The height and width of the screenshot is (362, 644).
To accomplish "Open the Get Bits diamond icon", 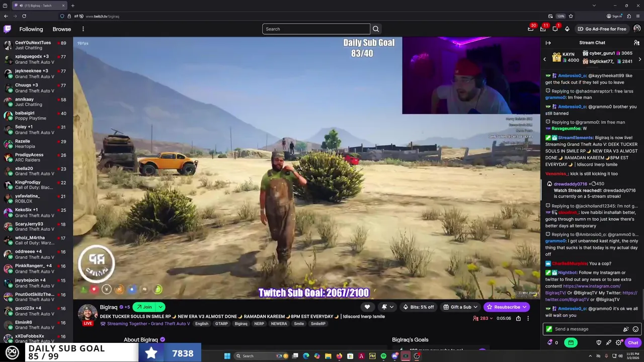I will coord(567,29).
